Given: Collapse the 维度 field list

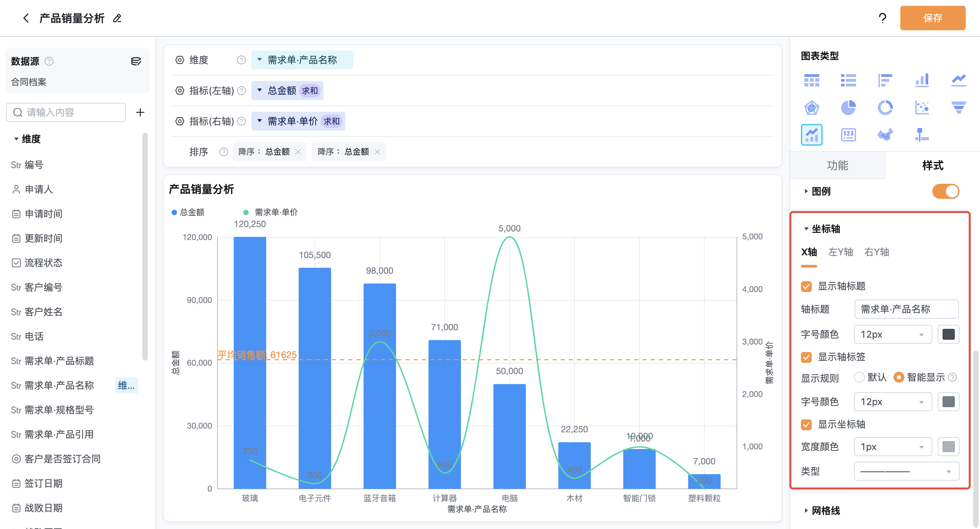Looking at the screenshot, I should [16, 139].
